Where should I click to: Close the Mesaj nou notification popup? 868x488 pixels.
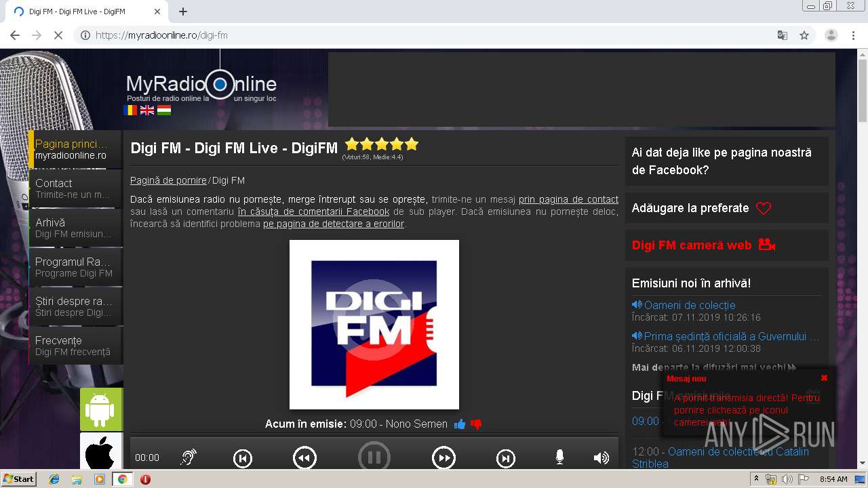coord(824,378)
